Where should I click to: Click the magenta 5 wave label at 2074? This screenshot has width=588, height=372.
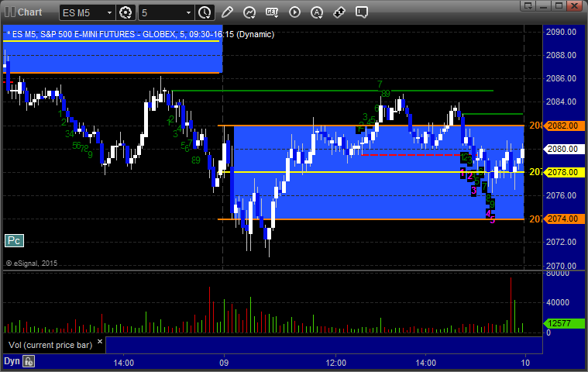click(493, 220)
